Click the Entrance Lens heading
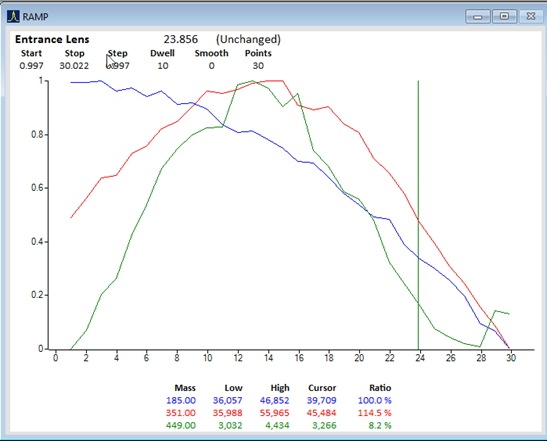 [52, 39]
